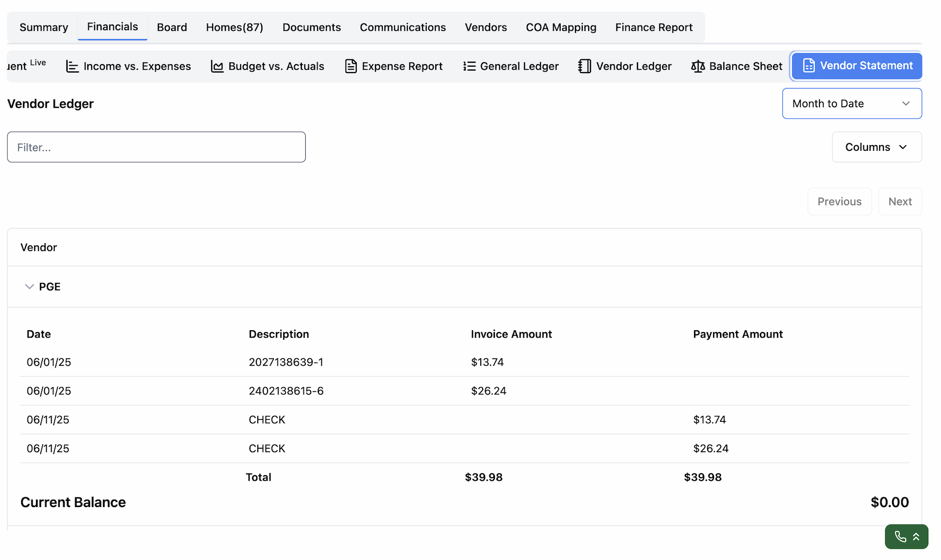Expand the call widget with double chevron
Image resolution: width=941 pixels, height=560 pixels.
click(916, 537)
